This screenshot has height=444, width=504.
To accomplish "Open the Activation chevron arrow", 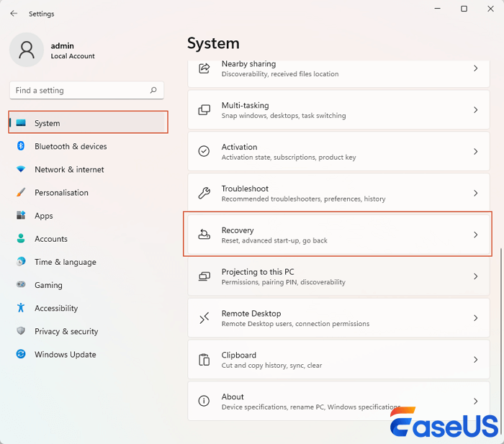I will click(475, 151).
